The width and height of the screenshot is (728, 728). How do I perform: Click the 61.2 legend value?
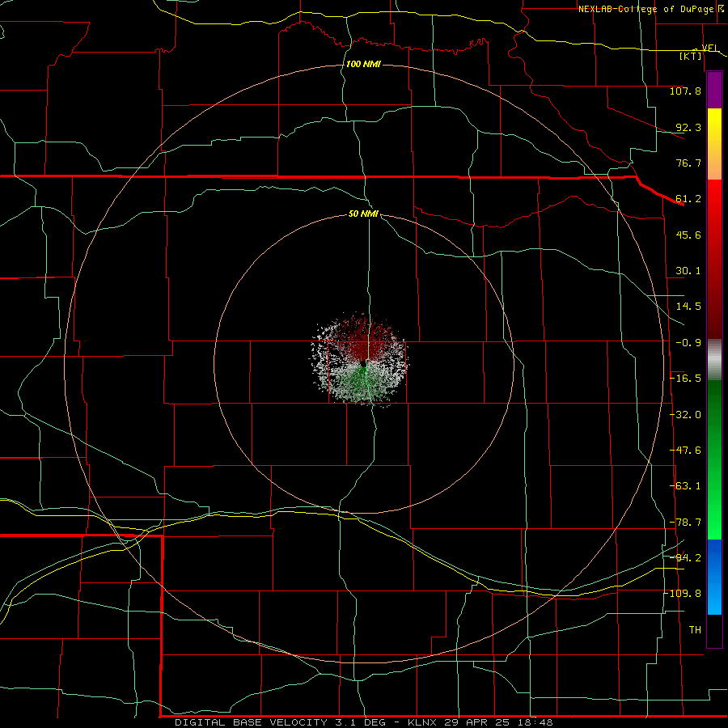pos(688,199)
